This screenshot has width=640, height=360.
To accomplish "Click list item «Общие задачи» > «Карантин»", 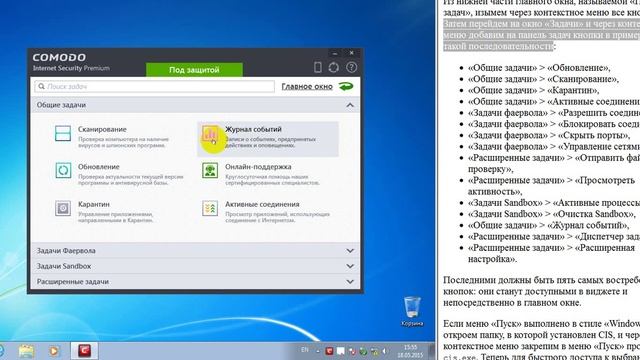I will coord(534,90).
